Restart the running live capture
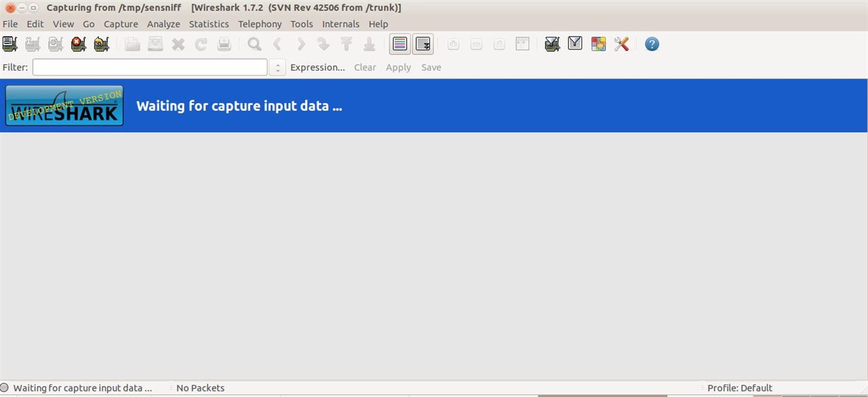 point(102,44)
